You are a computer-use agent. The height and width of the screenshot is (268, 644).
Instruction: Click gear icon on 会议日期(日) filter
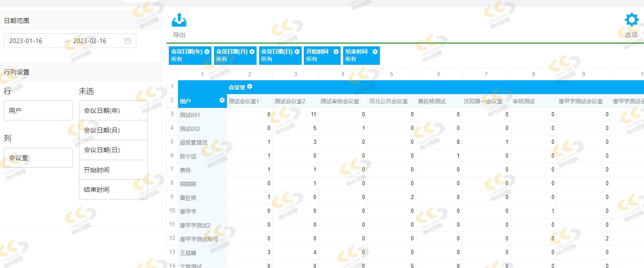pos(297,52)
